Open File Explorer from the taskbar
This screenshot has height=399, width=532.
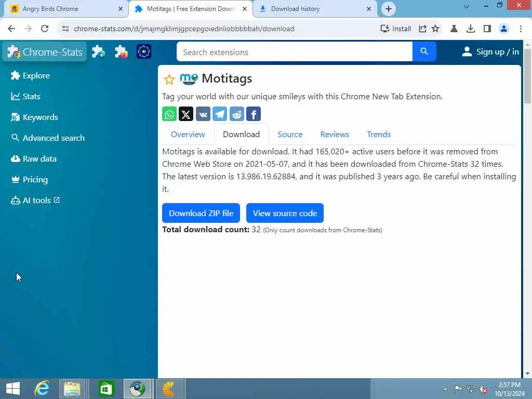[x=72, y=389]
